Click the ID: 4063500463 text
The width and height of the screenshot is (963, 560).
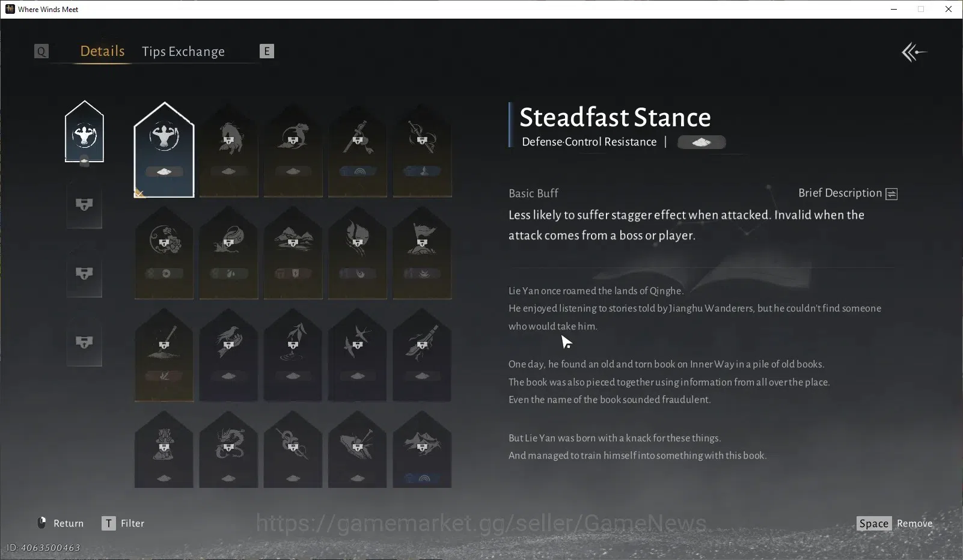point(44,548)
